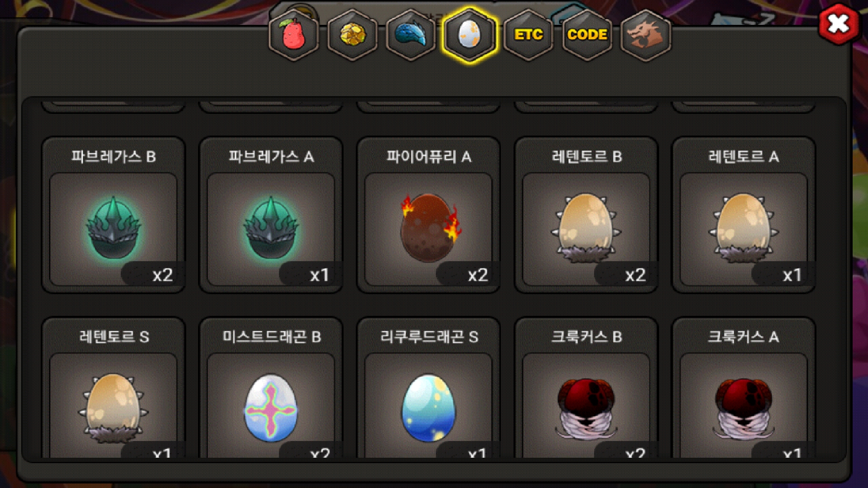Switch to the gold nugget tab
Viewport: 868px width, 488px height.
pyautogui.click(x=353, y=35)
